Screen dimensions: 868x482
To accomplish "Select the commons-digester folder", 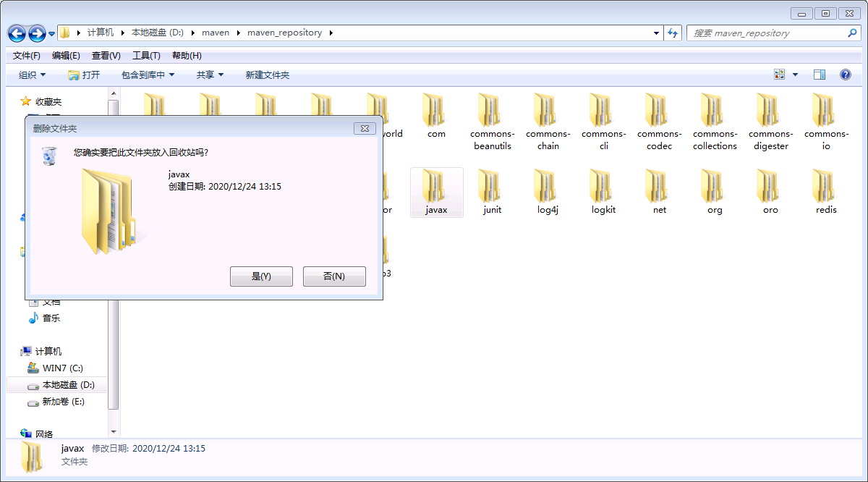I will tap(770, 122).
